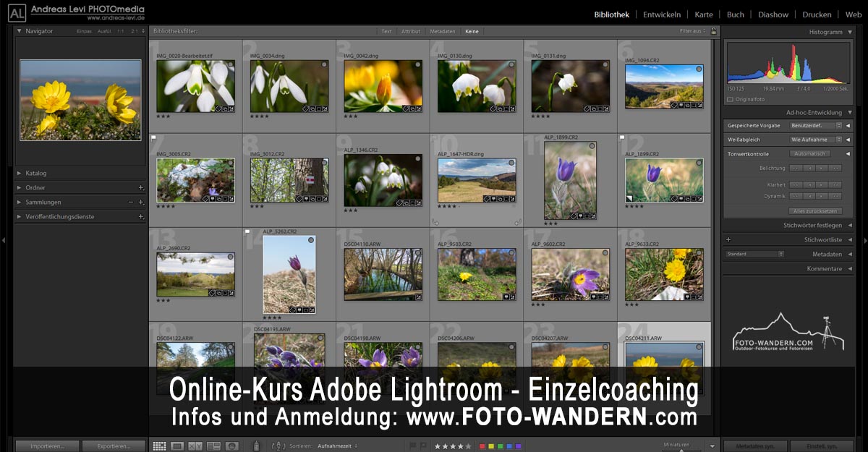Expand the Katalog panel
868x452 pixels.
pos(19,174)
